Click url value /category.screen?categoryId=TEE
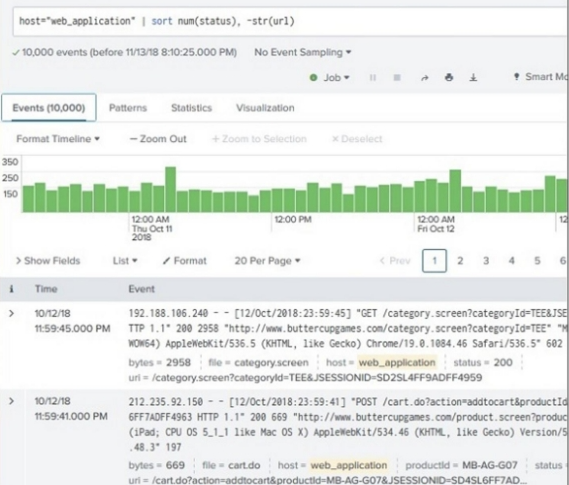Image resolution: width=569 pixels, height=485 pixels. click(317, 378)
